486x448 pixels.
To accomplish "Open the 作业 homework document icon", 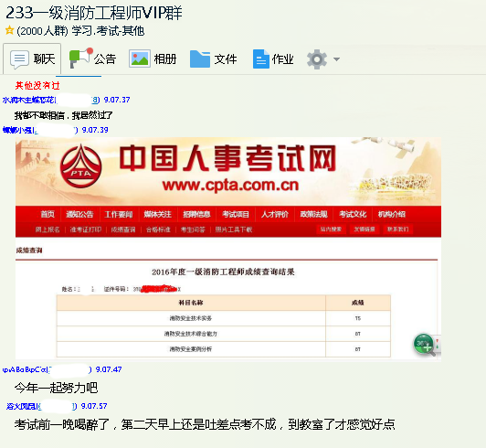I will click(x=261, y=59).
